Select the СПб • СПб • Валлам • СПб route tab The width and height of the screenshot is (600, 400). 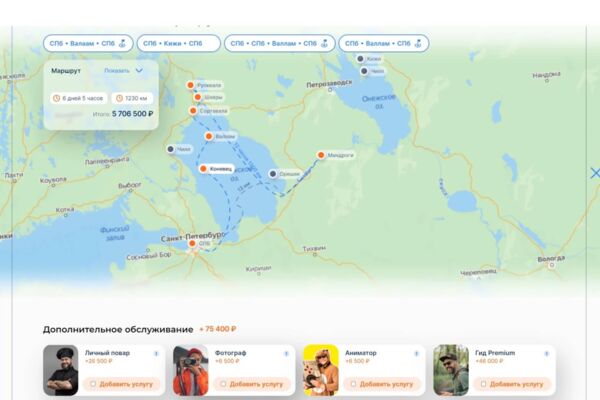tap(280, 43)
